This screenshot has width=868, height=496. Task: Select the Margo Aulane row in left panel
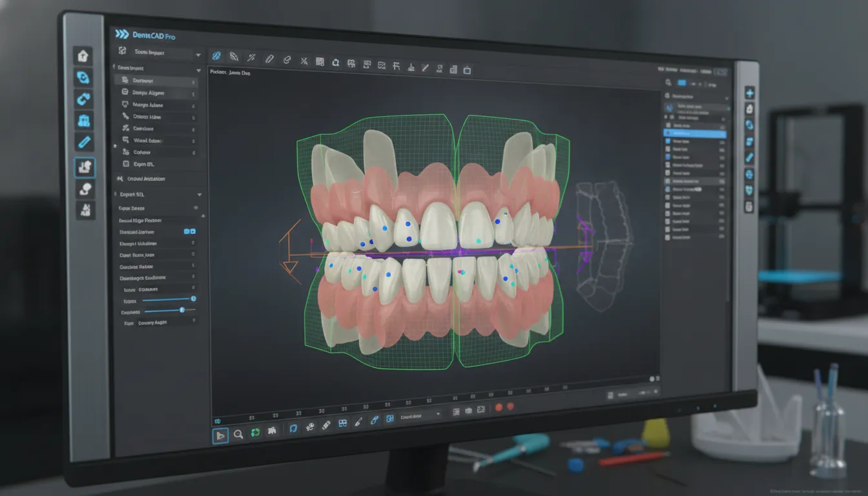(x=158, y=105)
